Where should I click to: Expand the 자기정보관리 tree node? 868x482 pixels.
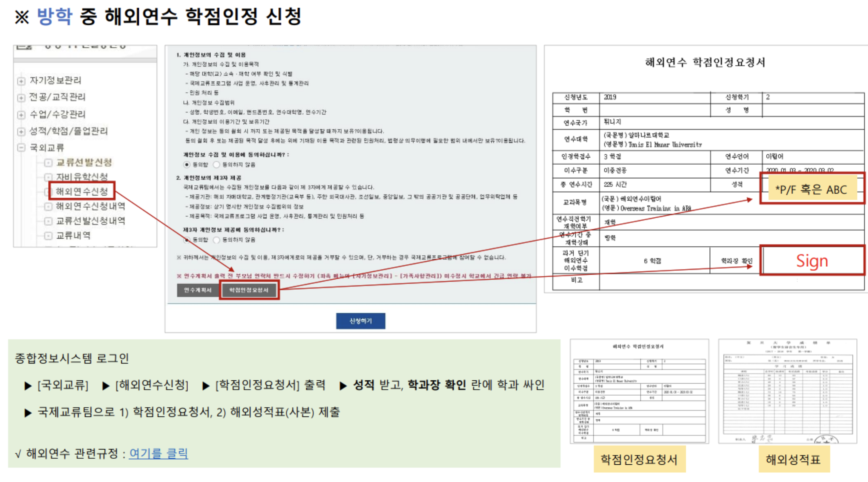21,81
